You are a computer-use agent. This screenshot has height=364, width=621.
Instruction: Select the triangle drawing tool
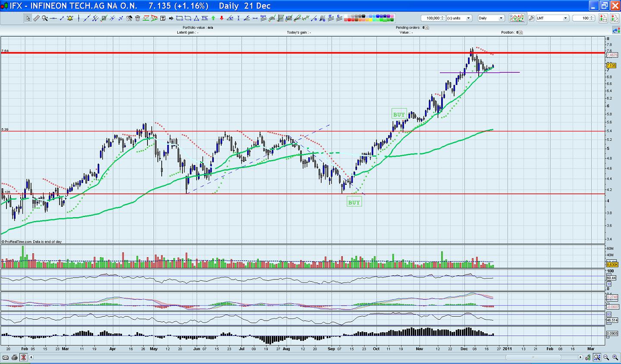[x=196, y=18]
